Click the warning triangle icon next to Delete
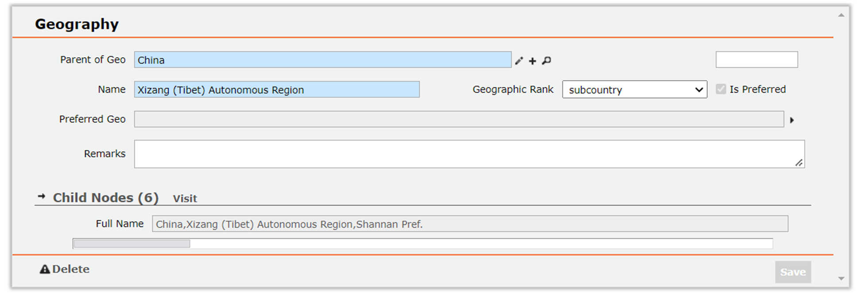Screen dimensions: 868x297 (x=44, y=269)
